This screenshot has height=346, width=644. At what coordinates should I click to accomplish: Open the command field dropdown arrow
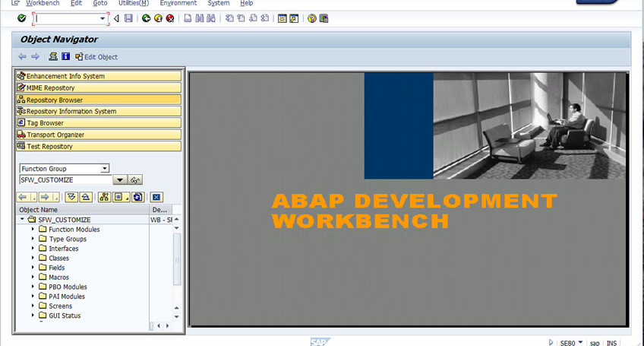tap(103, 18)
